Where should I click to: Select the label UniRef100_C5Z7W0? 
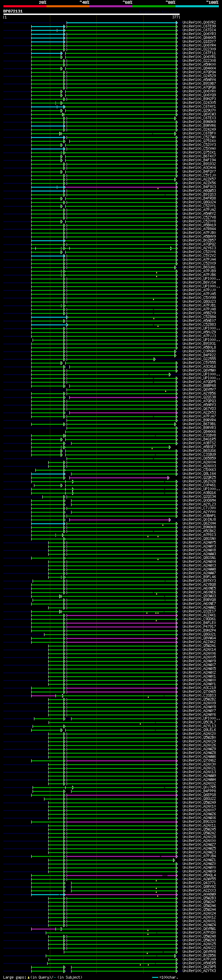click(199, 137)
